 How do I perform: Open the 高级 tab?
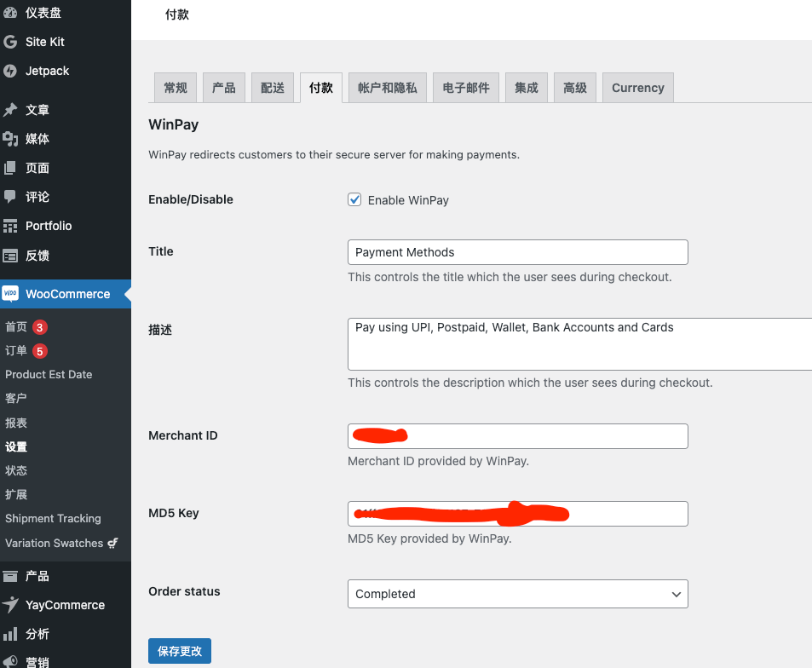(575, 88)
